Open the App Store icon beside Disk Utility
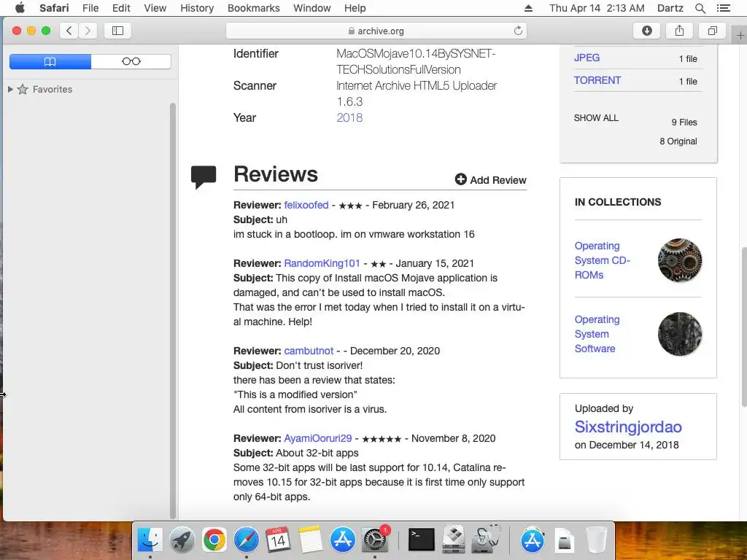747x560 pixels. 533,540
